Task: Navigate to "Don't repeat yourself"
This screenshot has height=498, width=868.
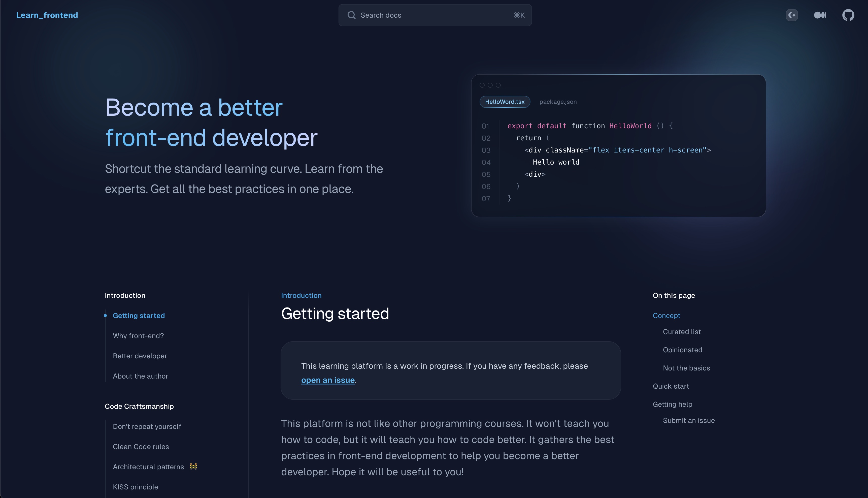Action: pyautogui.click(x=147, y=426)
